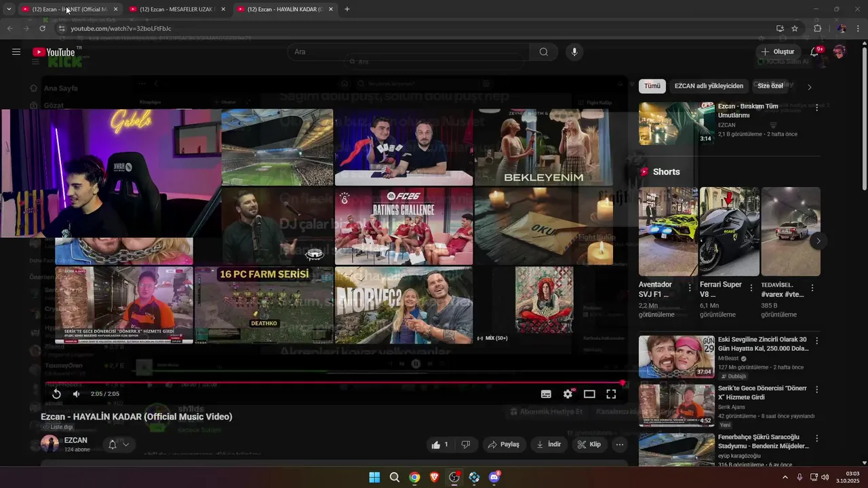
Task: Reload the current page
Action: tap(42, 28)
